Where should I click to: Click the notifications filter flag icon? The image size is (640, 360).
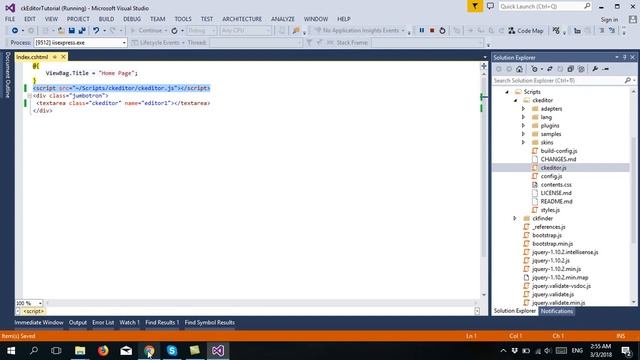[x=475, y=6]
